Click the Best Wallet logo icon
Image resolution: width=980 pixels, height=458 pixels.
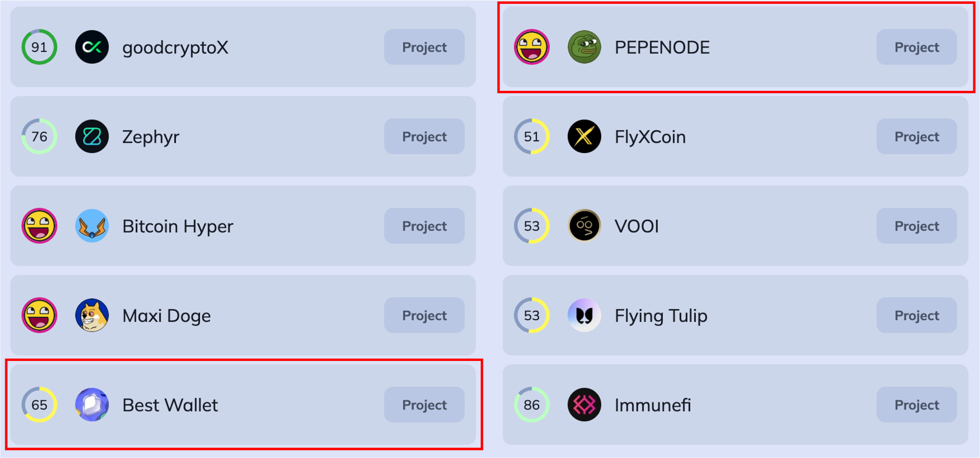pos(92,404)
